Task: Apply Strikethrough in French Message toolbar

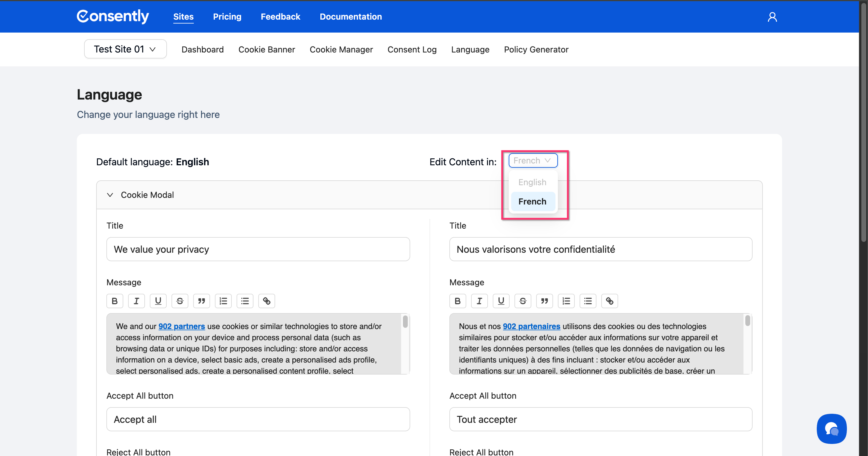Action: point(523,301)
